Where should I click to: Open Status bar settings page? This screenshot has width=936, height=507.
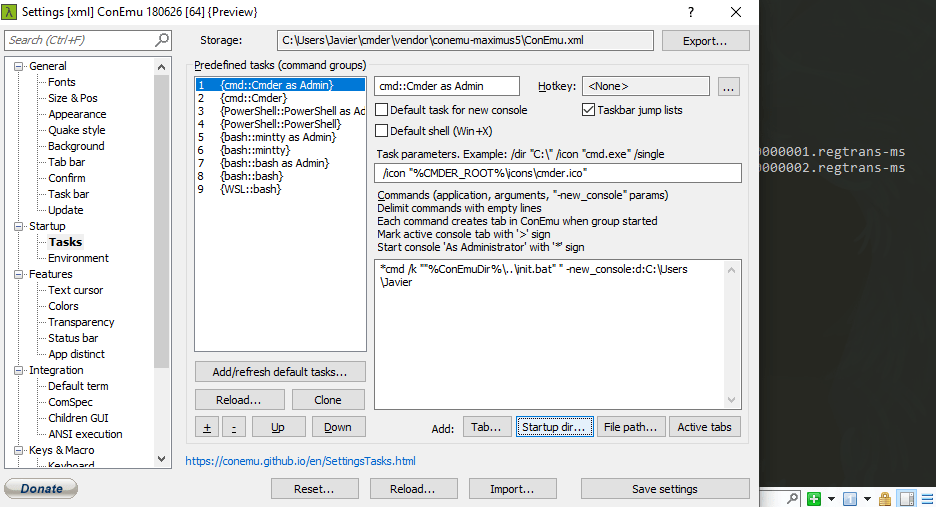[x=73, y=338]
